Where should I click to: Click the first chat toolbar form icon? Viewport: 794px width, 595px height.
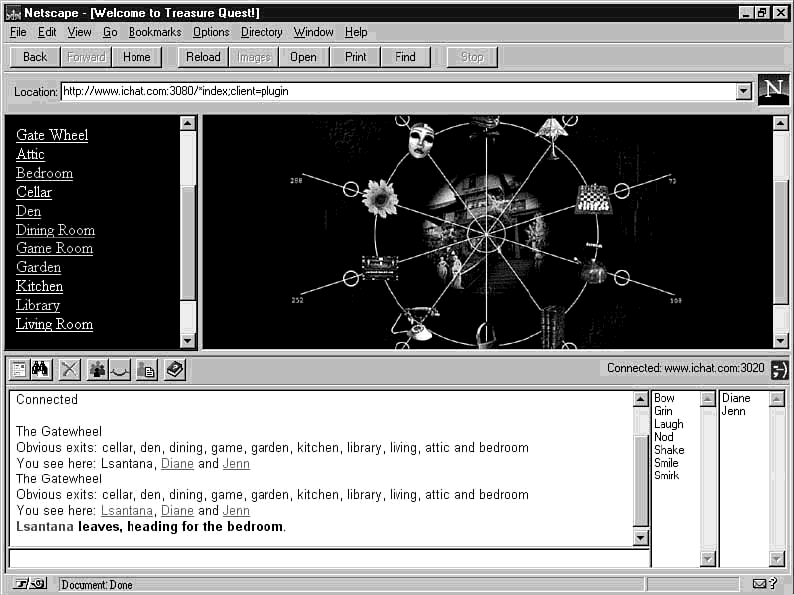pos(19,370)
